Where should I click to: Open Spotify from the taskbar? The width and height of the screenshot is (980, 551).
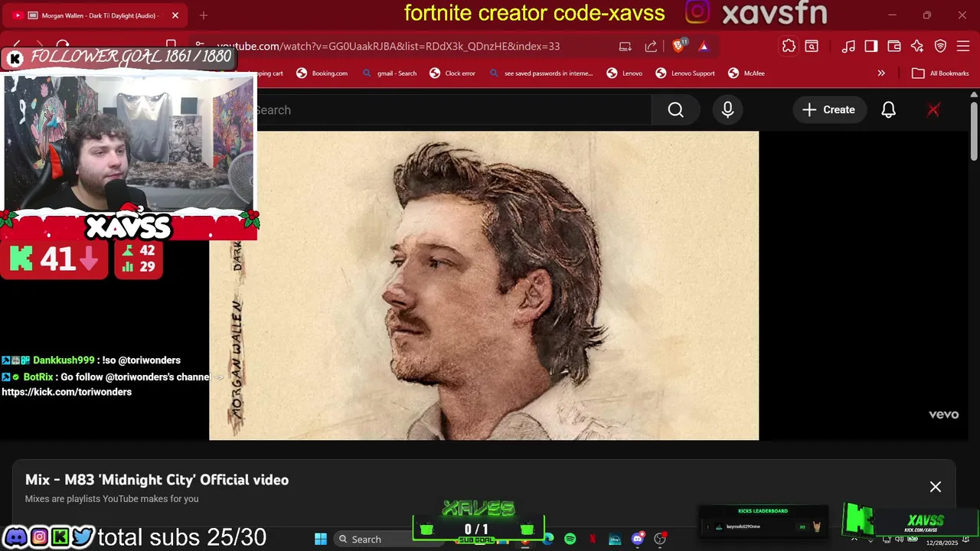point(570,540)
